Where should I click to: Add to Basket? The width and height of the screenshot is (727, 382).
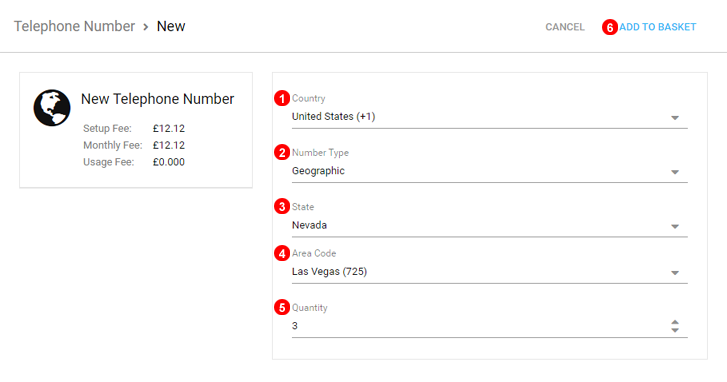coord(657,27)
